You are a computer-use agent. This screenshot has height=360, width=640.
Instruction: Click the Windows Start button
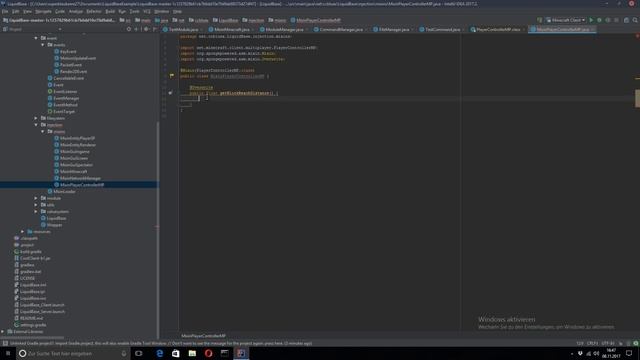click(8, 353)
